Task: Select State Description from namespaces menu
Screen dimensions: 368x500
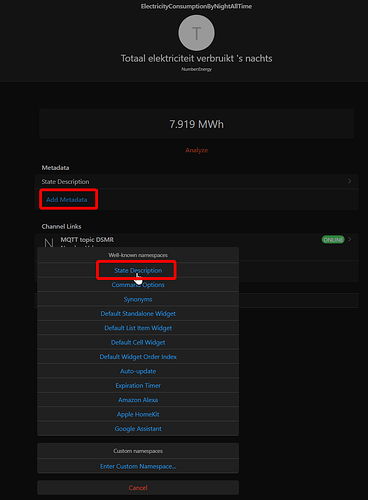Action: pyautogui.click(x=138, y=270)
